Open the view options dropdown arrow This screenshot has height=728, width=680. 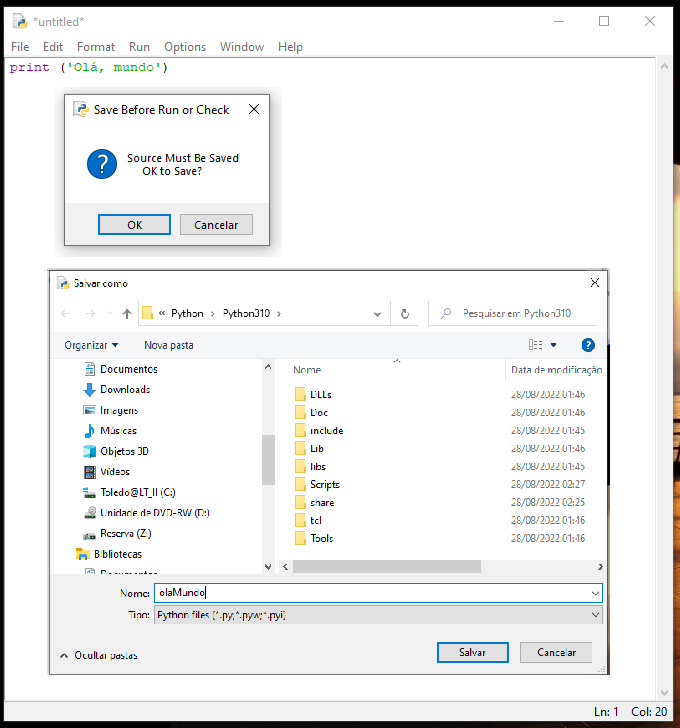point(554,345)
